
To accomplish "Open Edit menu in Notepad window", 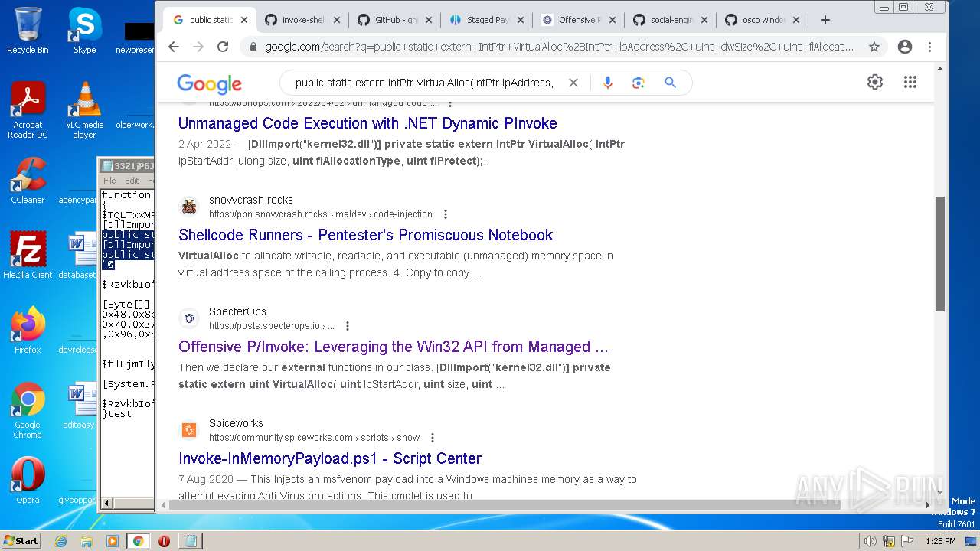I will tap(132, 181).
